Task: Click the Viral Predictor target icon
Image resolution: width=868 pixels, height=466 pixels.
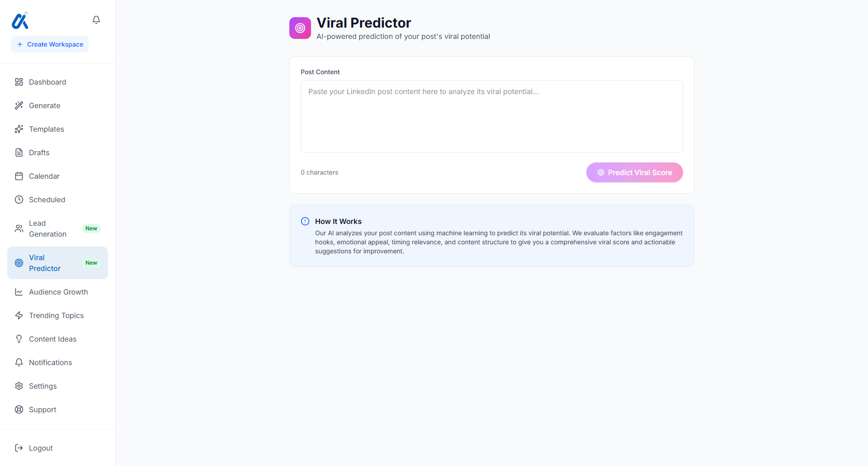Action: (x=19, y=263)
